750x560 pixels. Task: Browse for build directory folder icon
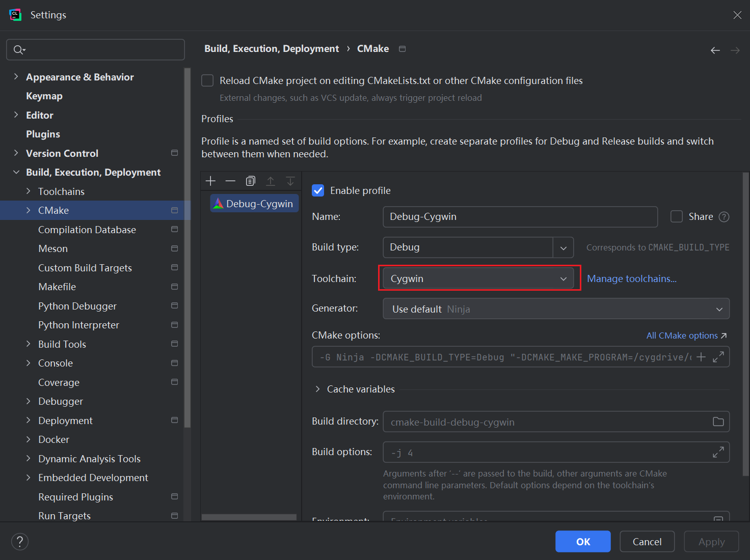pos(718,422)
